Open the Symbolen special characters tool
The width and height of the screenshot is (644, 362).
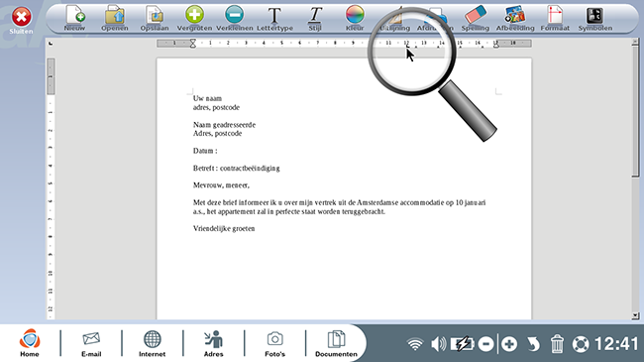595,18
